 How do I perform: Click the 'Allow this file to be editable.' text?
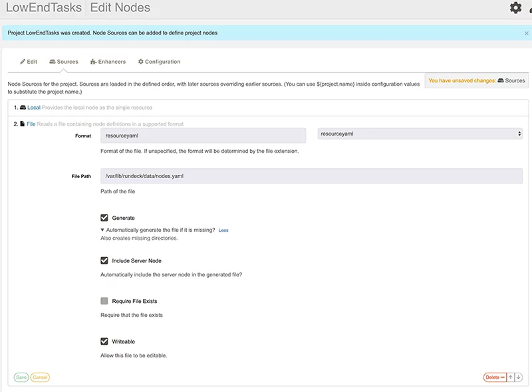(134, 355)
